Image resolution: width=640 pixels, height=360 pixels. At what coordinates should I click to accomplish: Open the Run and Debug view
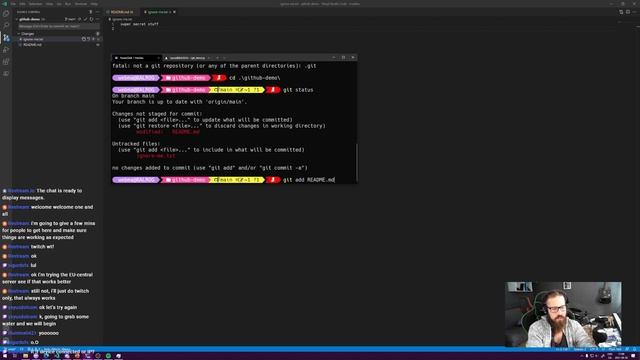(x=6, y=49)
